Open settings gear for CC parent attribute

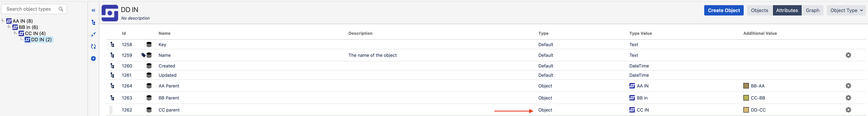tap(848, 110)
